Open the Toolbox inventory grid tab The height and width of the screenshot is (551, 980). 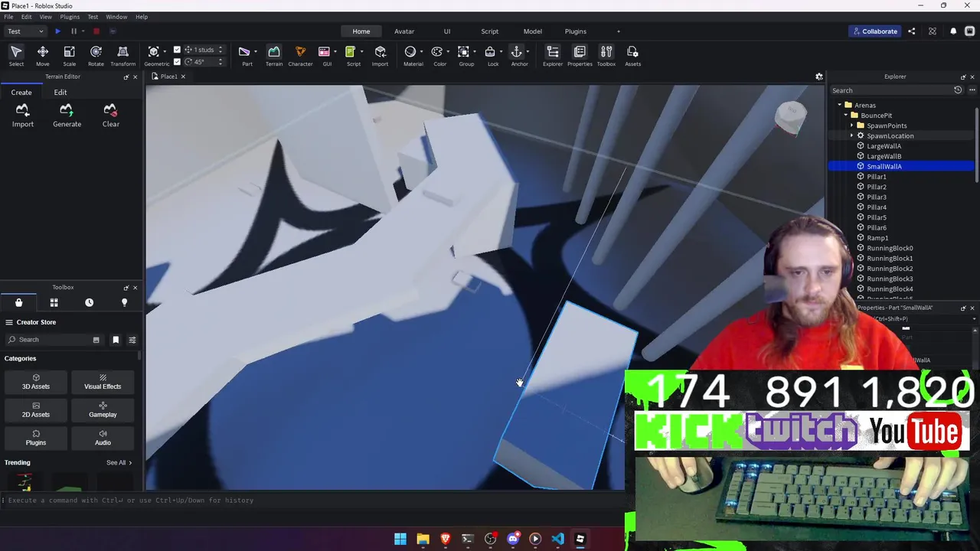(x=54, y=302)
